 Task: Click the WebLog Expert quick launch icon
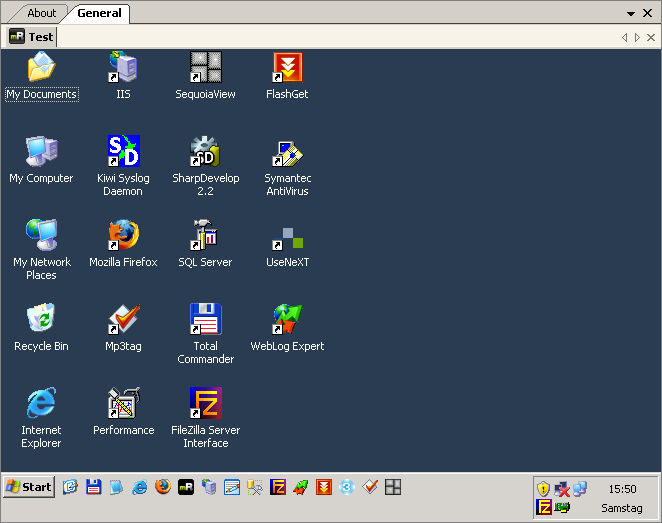click(301, 487)
